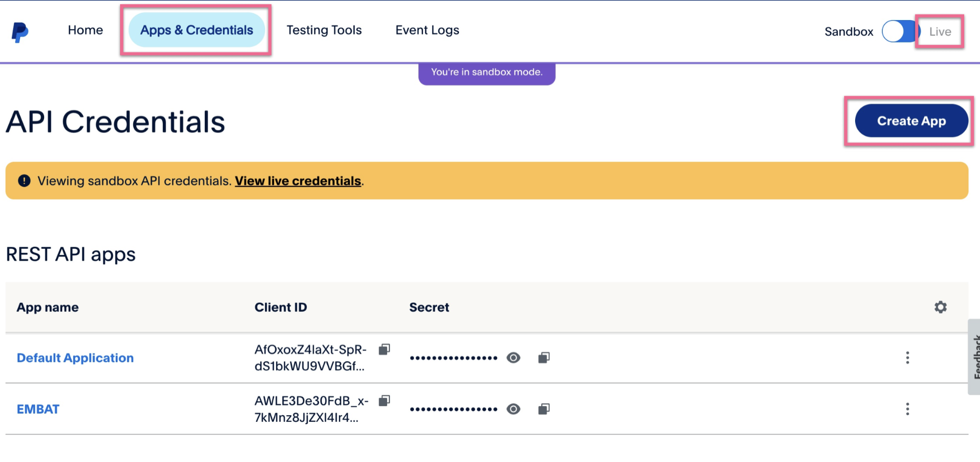Click the masked secret dots for EMBAT
This screenshot has width=980, height=462.
pos(454,409)
